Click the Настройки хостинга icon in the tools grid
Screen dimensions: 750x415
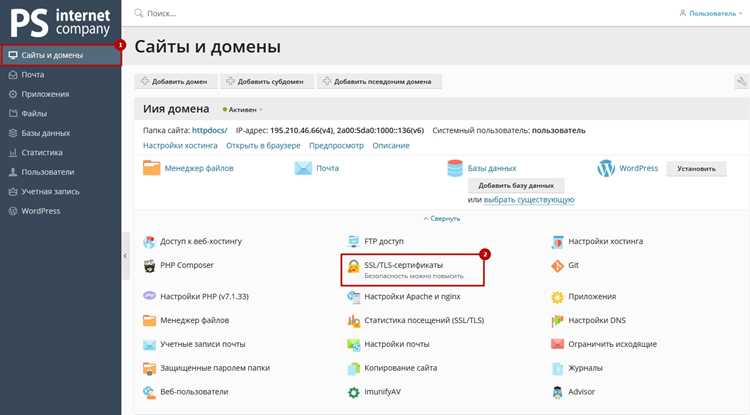pos(557,242)
